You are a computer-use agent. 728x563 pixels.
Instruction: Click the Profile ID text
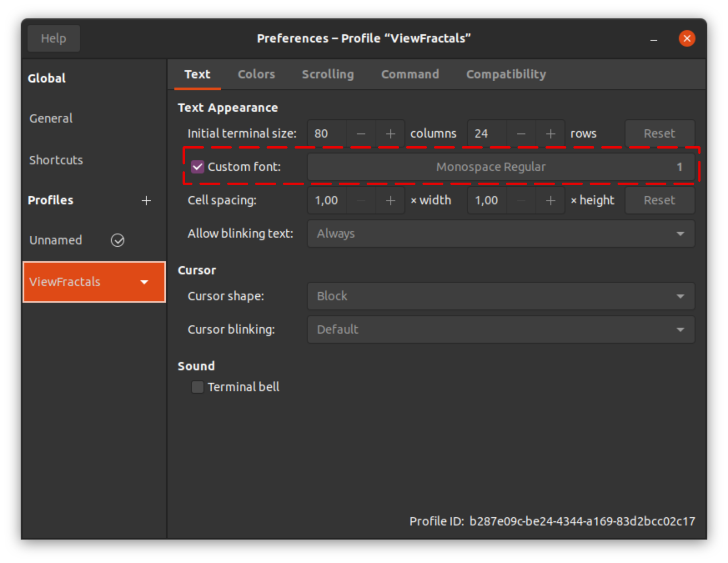click(x=552, y=521)
